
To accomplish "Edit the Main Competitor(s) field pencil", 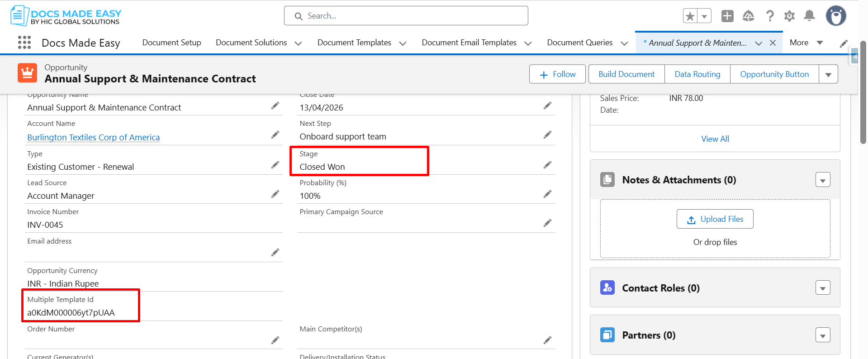I will point(547,340).
